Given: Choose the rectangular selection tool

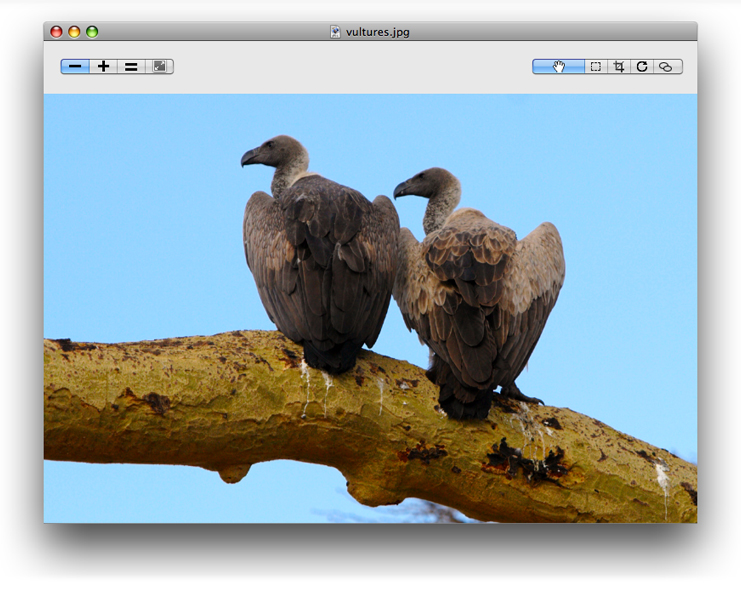Looking at the screenshot, I should pyautogui.click(x=596, y=67).
